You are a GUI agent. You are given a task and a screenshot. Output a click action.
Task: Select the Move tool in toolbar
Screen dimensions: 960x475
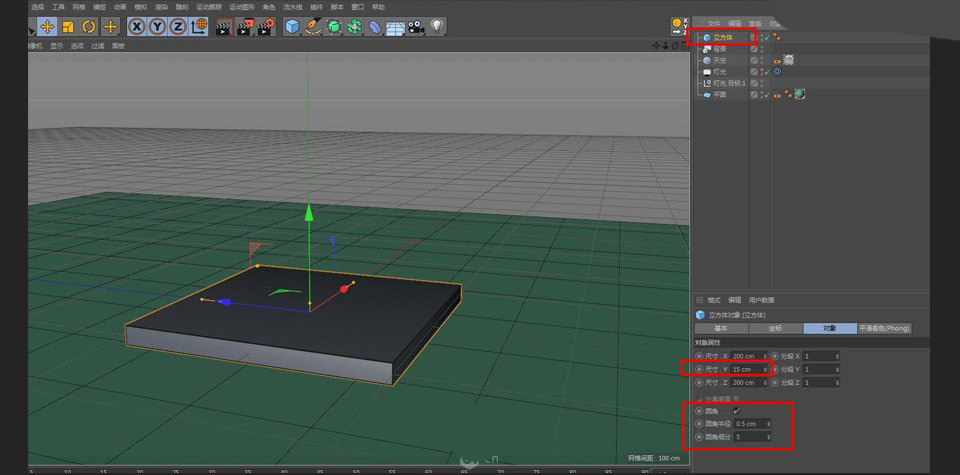click(x=47, y=27)
